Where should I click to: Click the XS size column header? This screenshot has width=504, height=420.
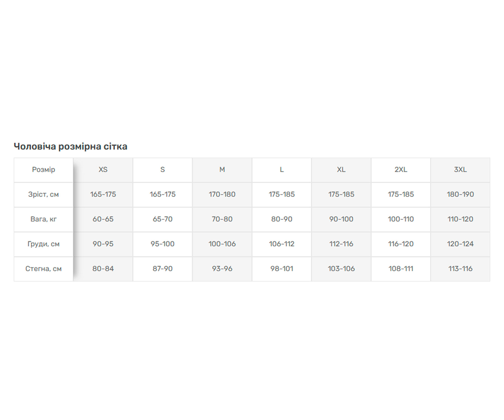click(103, 170)
